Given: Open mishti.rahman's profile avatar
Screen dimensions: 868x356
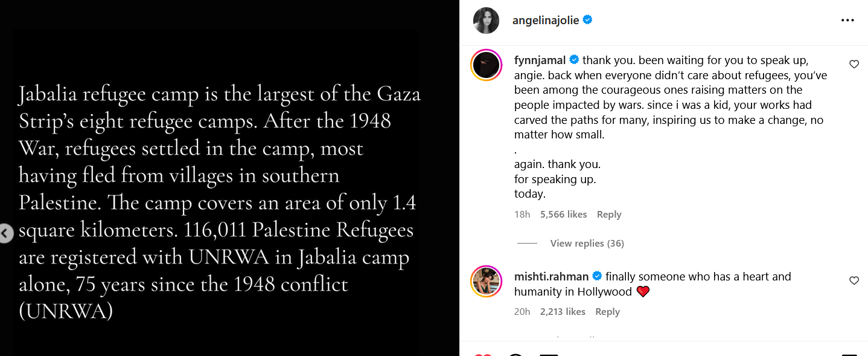Looking at the screenshot, I should [x=486, y=281].
